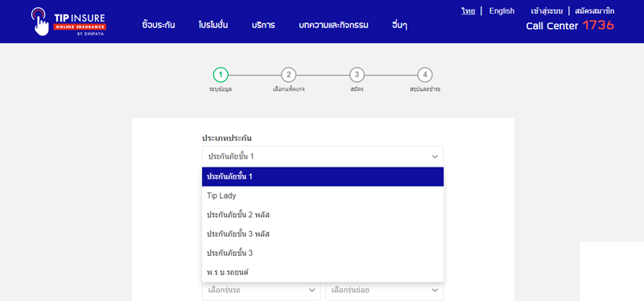The image size is (644, 301).
Task: Click the สมัครสมาชิก register link
Action: [x=595, y=11]
